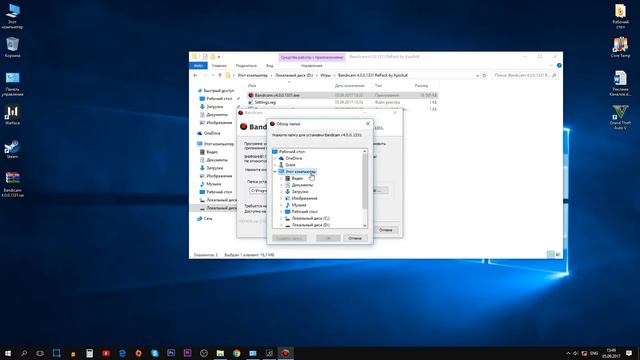
Task: Select Локальный диск (C:) in browse dialog
Action: (310, 218)
